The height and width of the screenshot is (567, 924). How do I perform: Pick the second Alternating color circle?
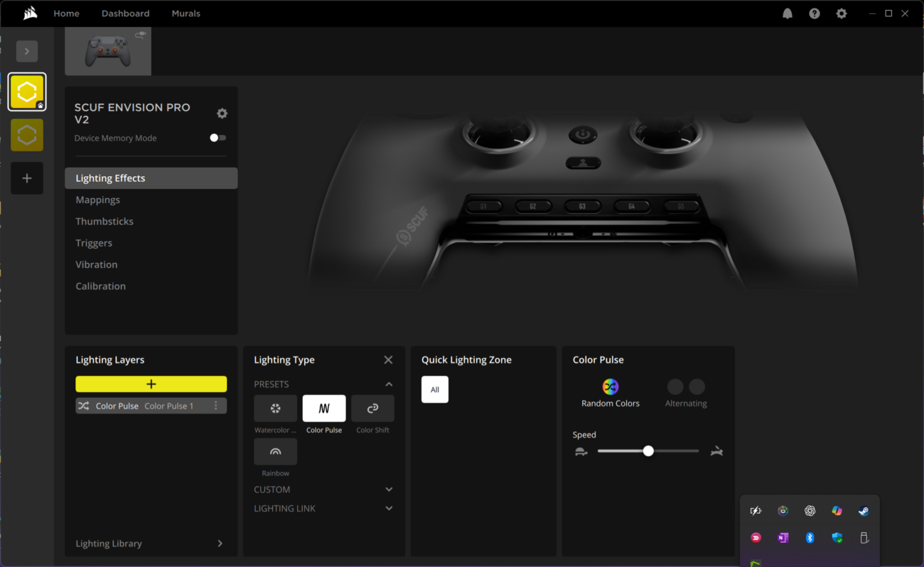pyautogui.click(x=697, y=387)
